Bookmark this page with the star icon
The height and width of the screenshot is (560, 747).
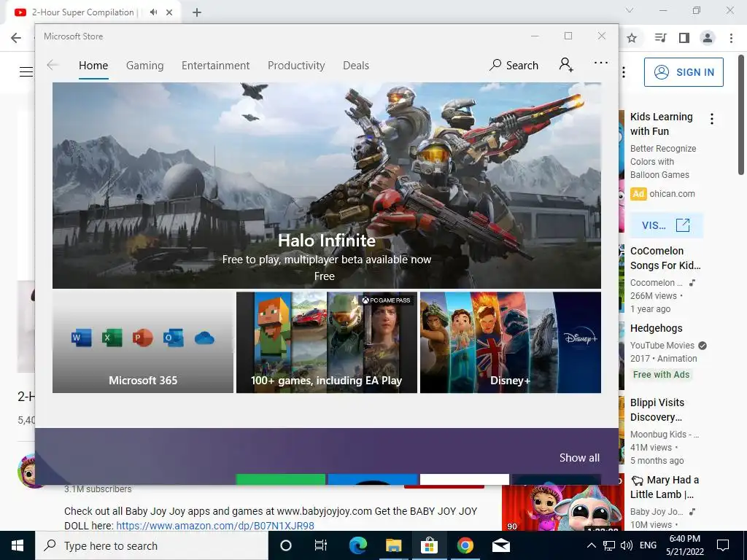coord(632,38)
